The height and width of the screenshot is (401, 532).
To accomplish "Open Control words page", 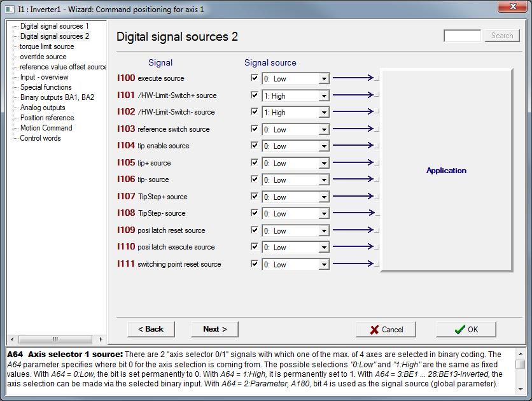I will pyautogui.click(x=40, y=138).
